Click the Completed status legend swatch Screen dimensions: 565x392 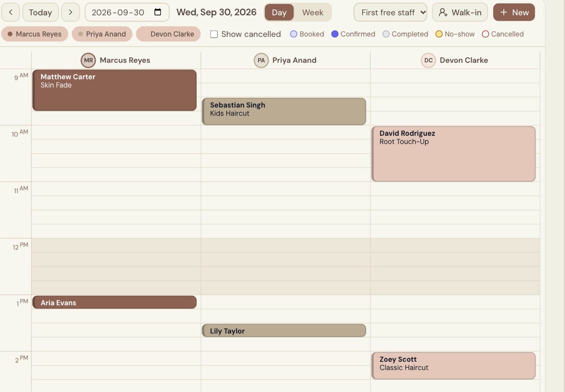(x=386, y=34)
